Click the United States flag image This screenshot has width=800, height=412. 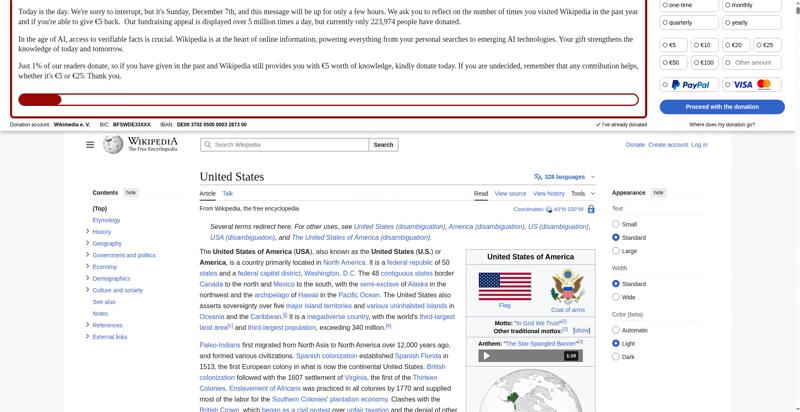[x=504, y=286]
